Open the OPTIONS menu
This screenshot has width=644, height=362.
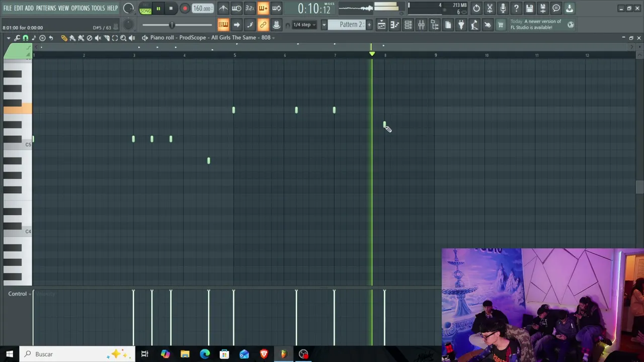(80, 8)
